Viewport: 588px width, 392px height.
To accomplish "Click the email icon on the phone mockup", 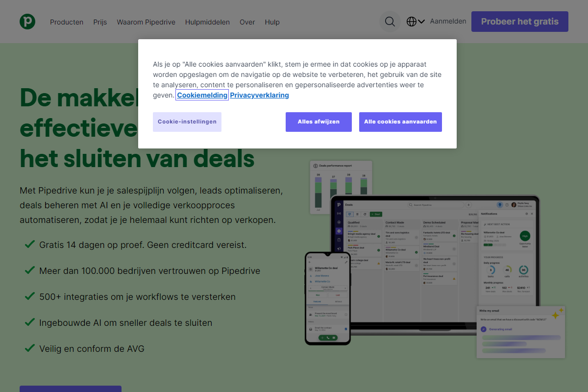I will (x=334, y=338).
